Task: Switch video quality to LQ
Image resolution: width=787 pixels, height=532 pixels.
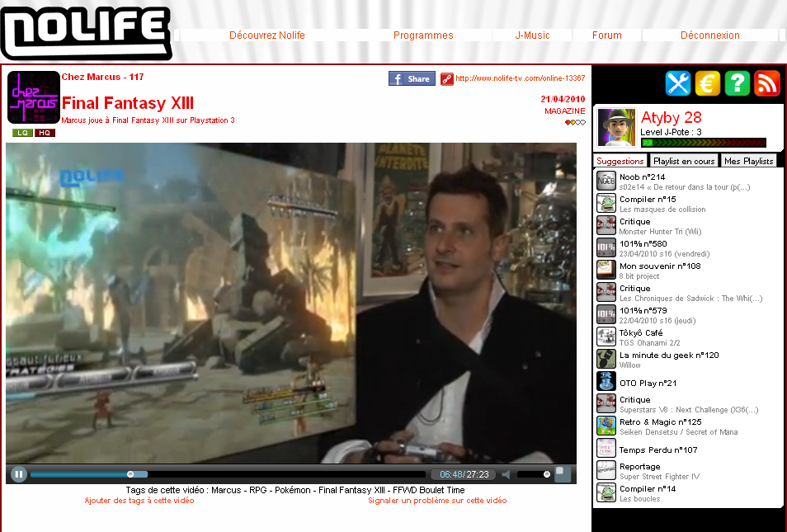Action: pos(22,133)
